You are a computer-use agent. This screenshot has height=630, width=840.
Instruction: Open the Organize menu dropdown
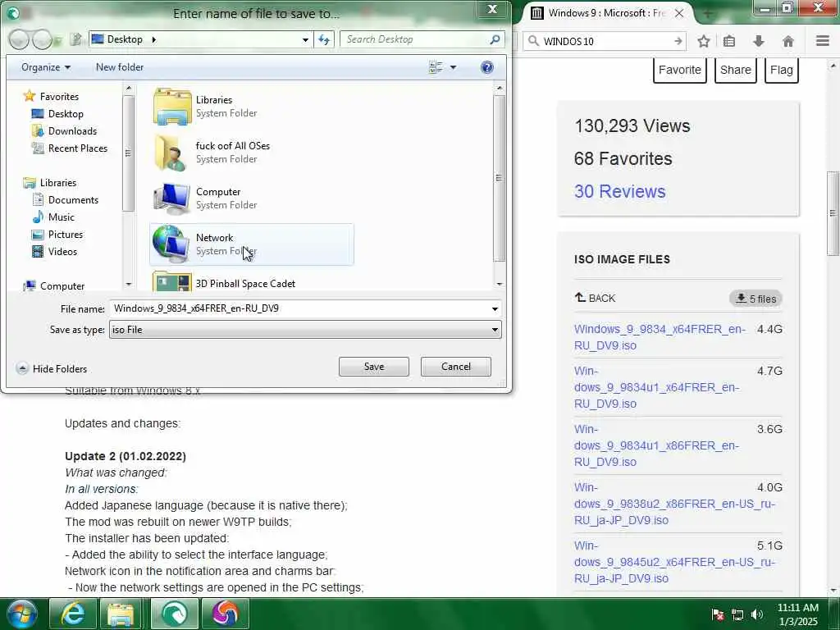tap(46, 67)
